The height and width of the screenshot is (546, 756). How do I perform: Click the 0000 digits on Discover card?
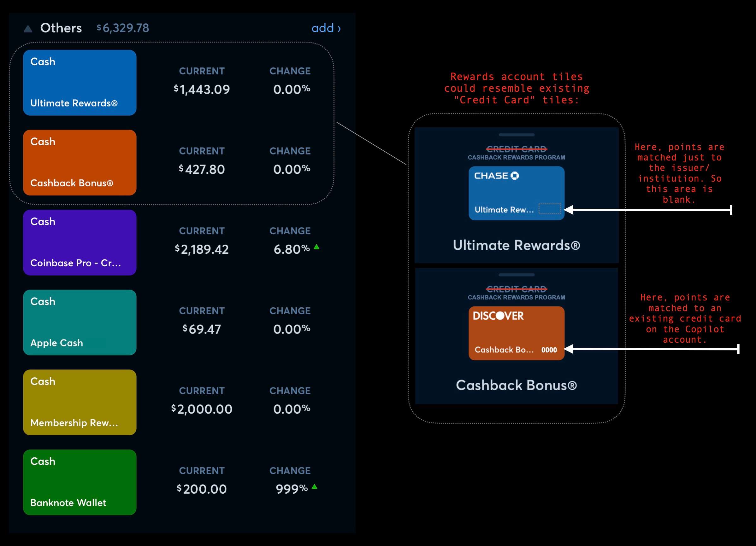coord(549,350)
